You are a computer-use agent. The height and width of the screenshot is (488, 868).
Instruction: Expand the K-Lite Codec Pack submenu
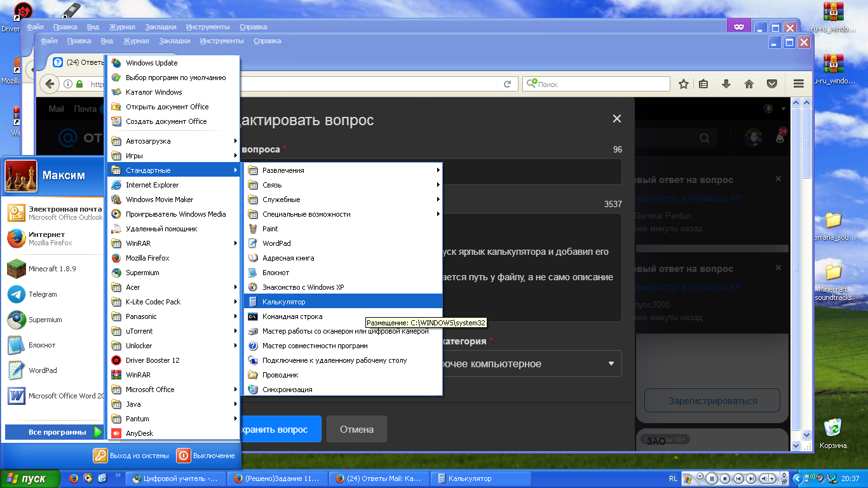[x=172, y=302]
